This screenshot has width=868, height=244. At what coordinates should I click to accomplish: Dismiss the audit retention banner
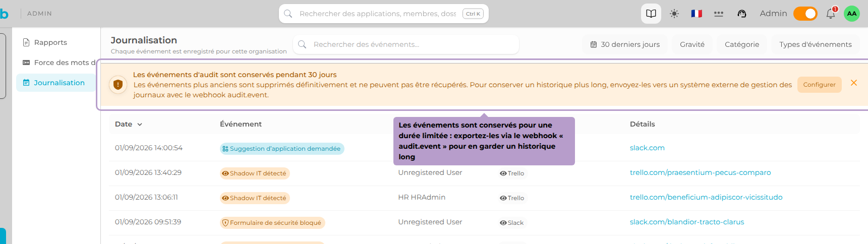pos(853,83)
